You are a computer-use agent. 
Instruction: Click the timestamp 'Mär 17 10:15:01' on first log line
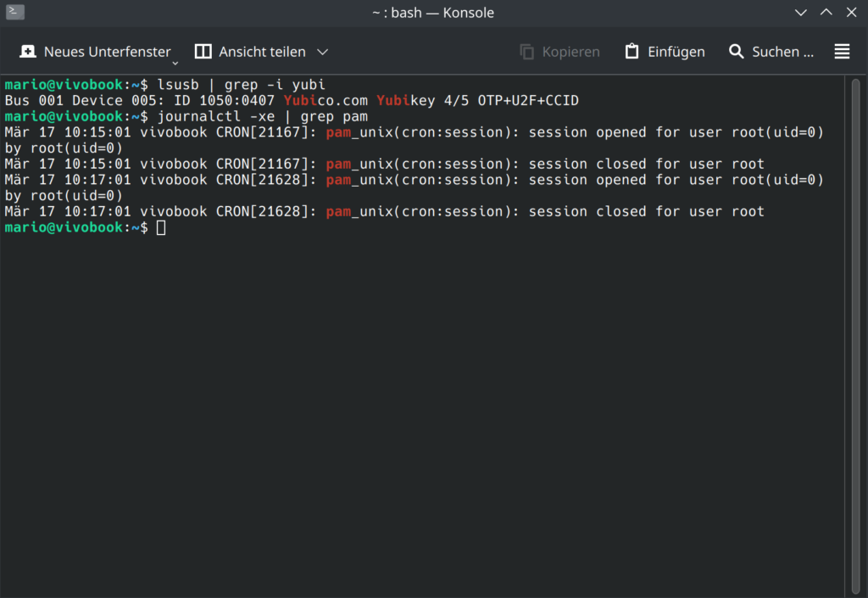(x=68, y=132)
